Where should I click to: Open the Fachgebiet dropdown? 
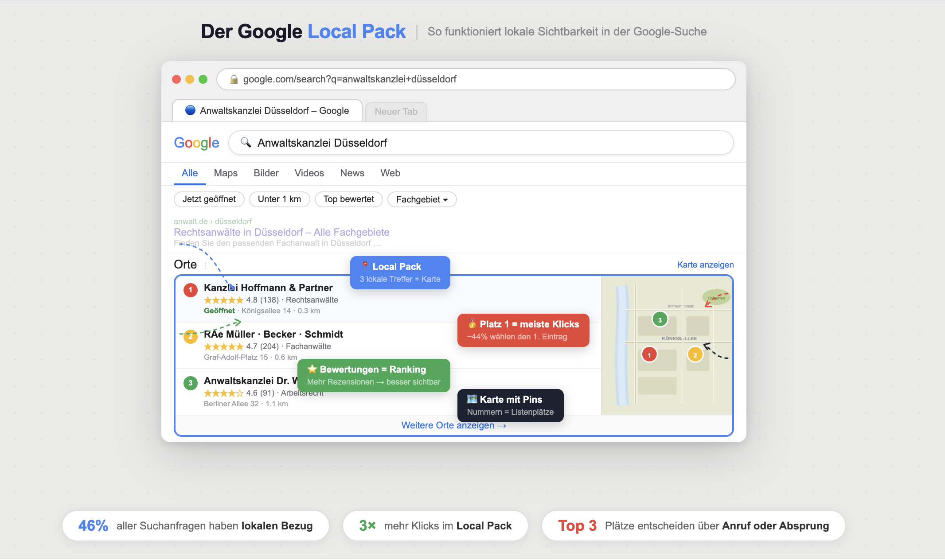(x=422, y=199)
